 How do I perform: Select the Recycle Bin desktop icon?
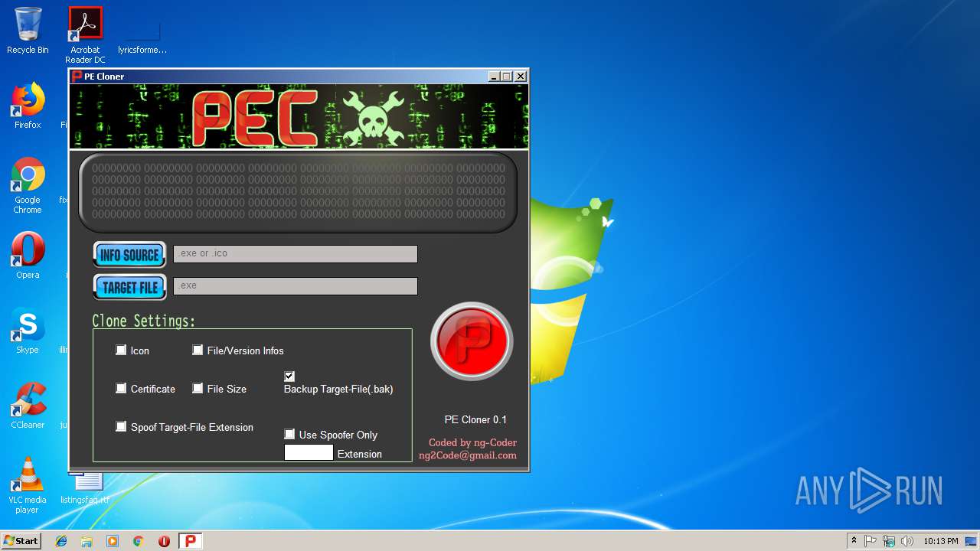pos(28,31)
